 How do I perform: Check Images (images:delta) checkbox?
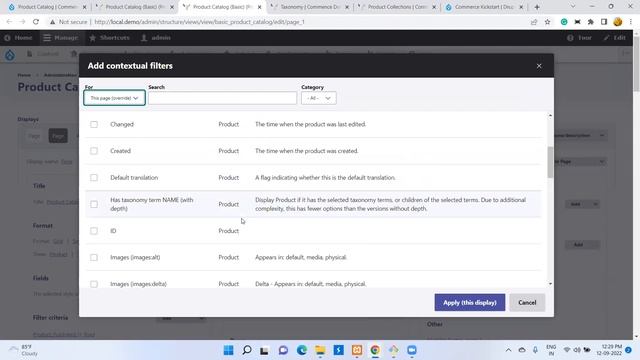point(94,284)
